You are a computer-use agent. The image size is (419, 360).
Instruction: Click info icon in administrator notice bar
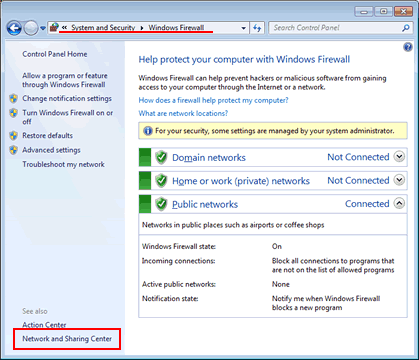pos(148,131)
